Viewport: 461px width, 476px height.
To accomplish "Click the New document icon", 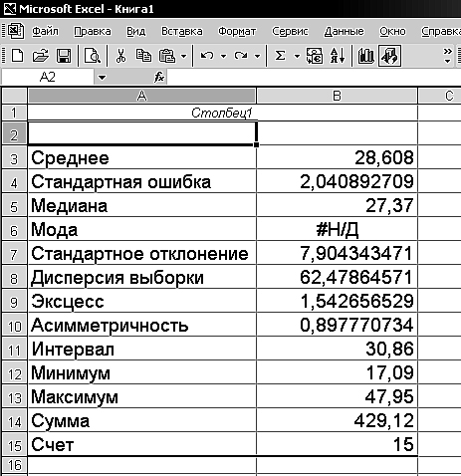I will [17, 56].
